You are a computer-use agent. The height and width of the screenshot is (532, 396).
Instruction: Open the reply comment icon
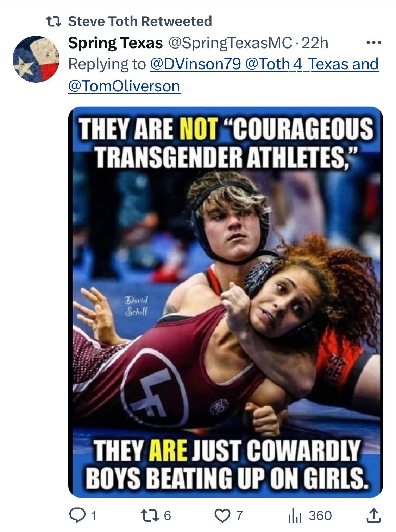(77, 515)
